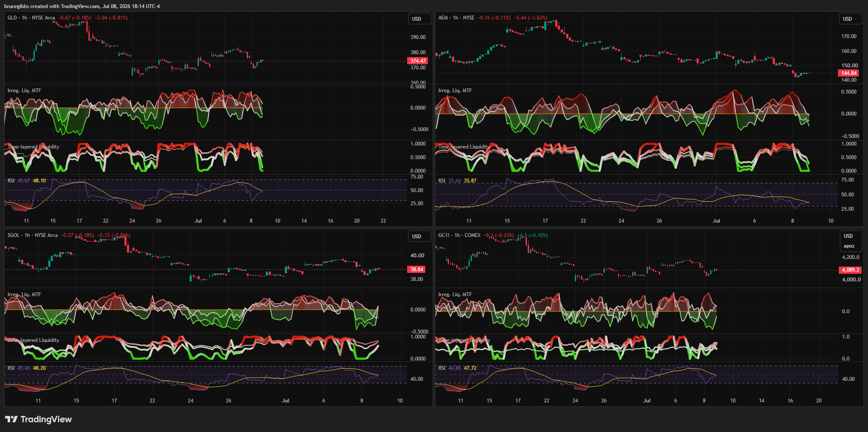Viewport: 868px width, 432px height.
Task: Click the 170.00 price axis label
Action: [x=849, y=36]
